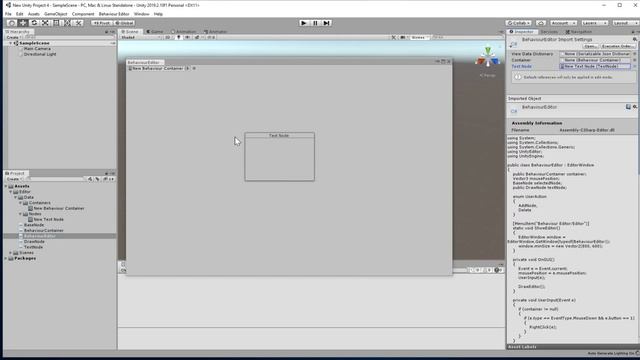Image resolution: width=640 pixels, height=360 pixels.
Task: Toggle the Pivot/Center handle button
Action: (102, 23)
